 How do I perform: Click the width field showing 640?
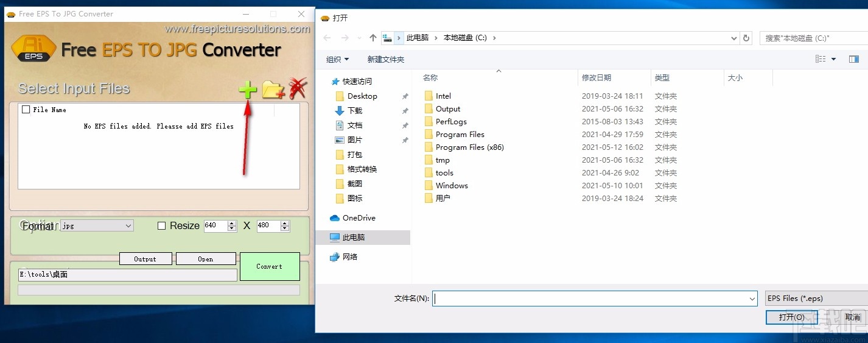(x=215, y=225)
